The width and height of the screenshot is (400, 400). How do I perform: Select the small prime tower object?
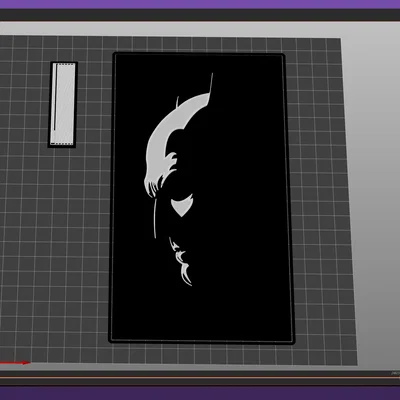click(63, 104)
